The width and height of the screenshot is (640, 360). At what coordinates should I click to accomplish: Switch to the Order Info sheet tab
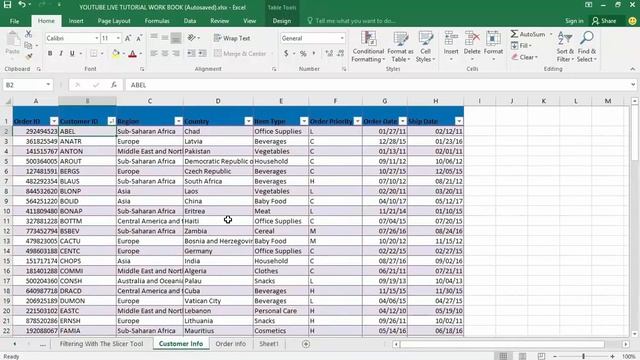click(231, 344)
